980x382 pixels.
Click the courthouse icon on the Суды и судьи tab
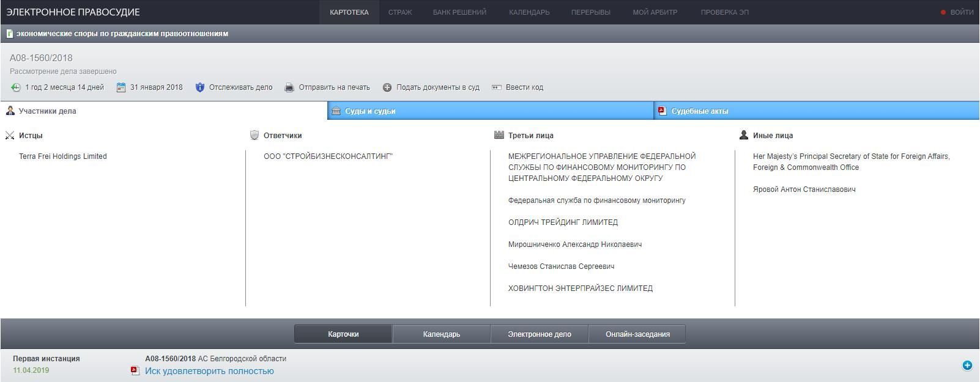pyautogui.click(x=336, y=111)
